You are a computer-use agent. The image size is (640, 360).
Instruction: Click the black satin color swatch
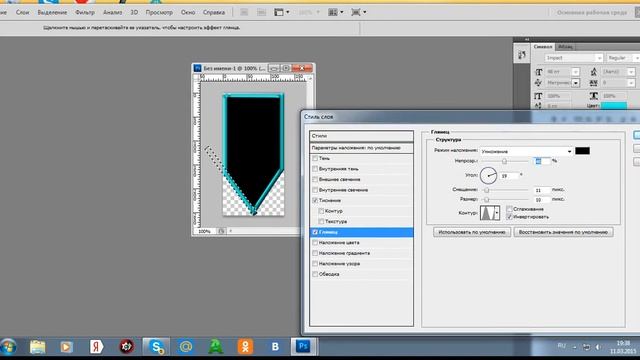[x=582, y=151]
